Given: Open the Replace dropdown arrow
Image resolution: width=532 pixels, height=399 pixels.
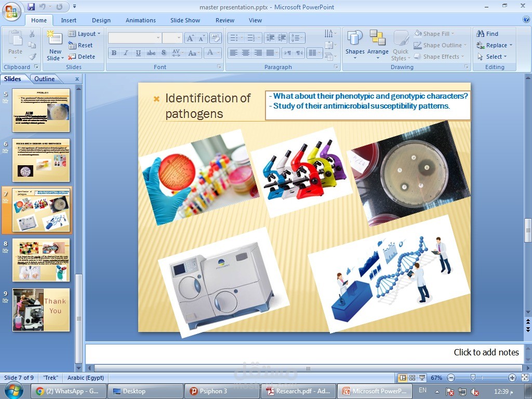Looking at the screenshot, I should (511, 45).
